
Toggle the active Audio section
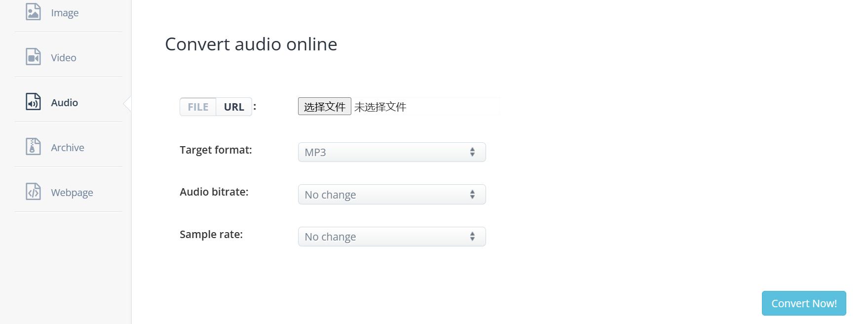pyautogui.click(x=64, y=103)
